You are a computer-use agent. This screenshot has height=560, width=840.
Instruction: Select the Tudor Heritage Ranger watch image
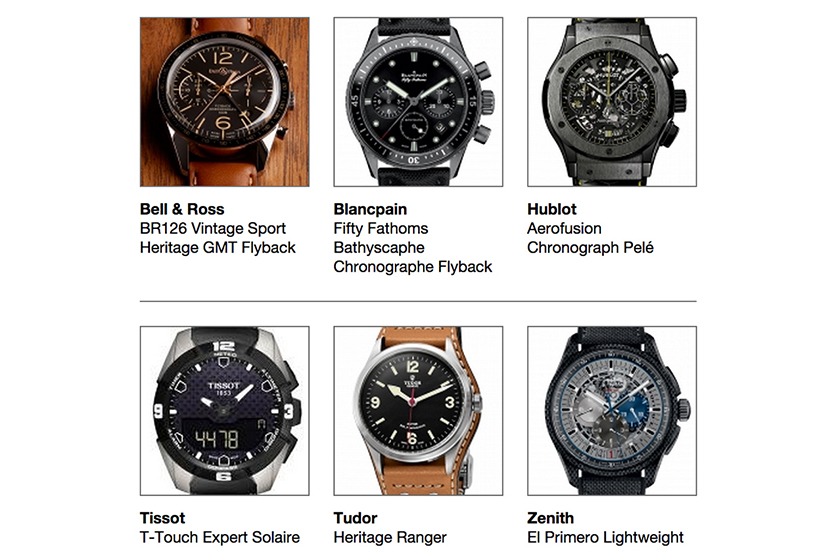(418, 410)
